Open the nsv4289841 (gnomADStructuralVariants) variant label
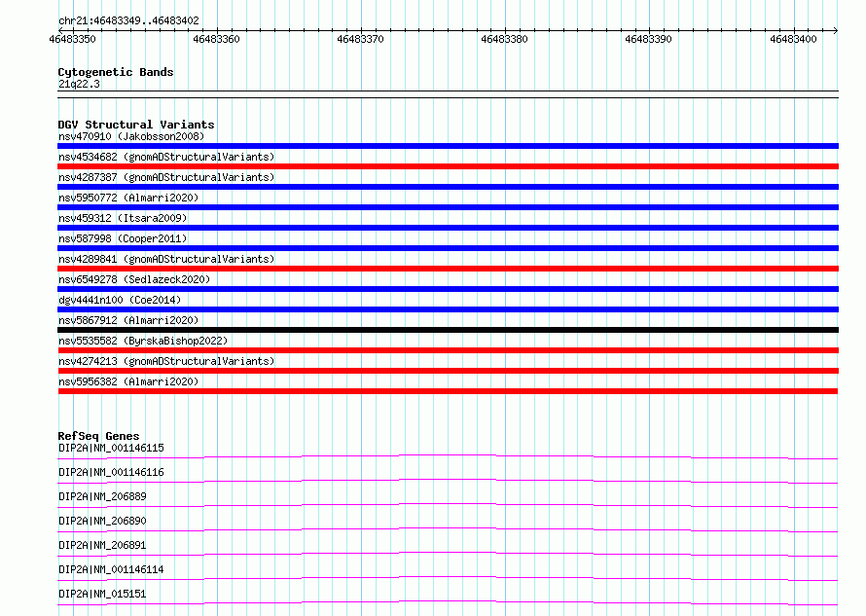 (x=166, y=259)
